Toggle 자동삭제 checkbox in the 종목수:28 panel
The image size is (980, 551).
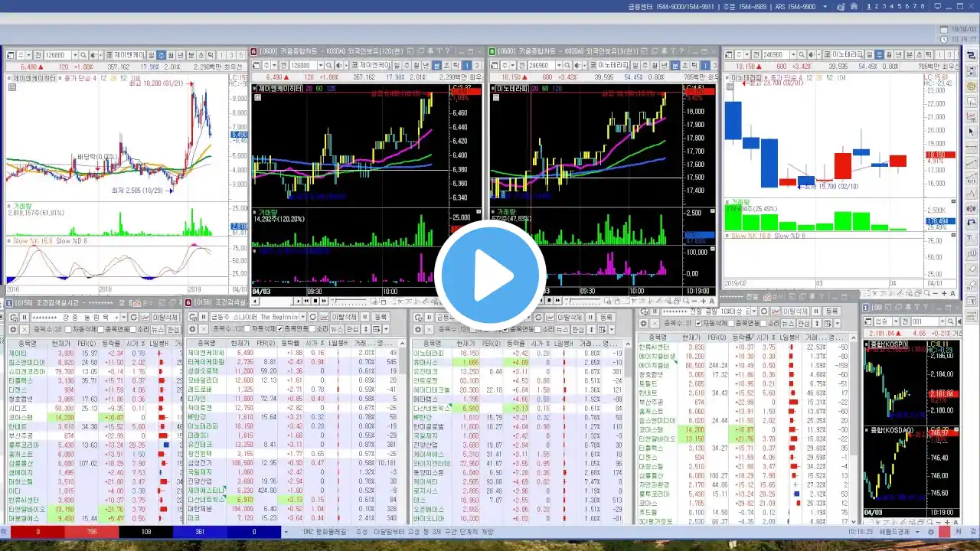pos(67,329)
